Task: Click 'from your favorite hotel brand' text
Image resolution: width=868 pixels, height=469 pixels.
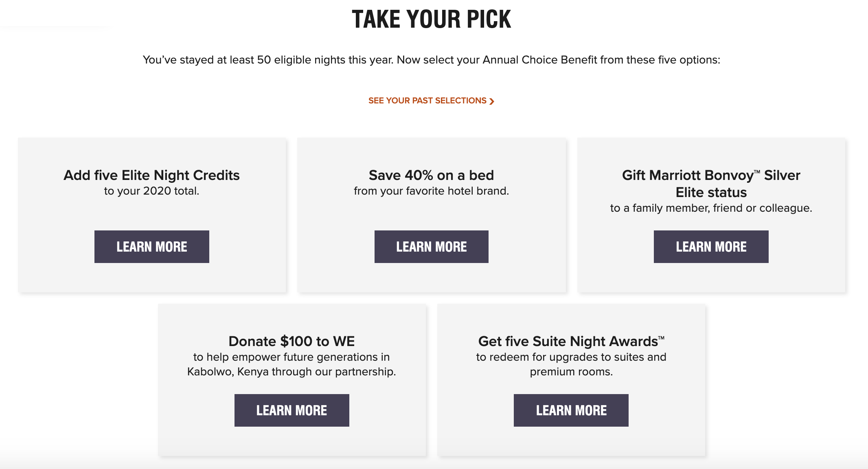Action: click(431, 191)
